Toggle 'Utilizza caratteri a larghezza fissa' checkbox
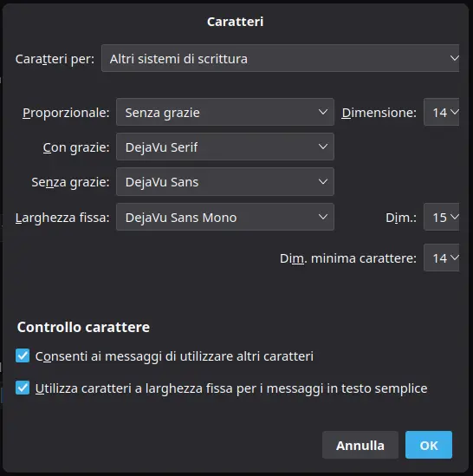Viewport: 473px width, 476px height. point(23,388)
